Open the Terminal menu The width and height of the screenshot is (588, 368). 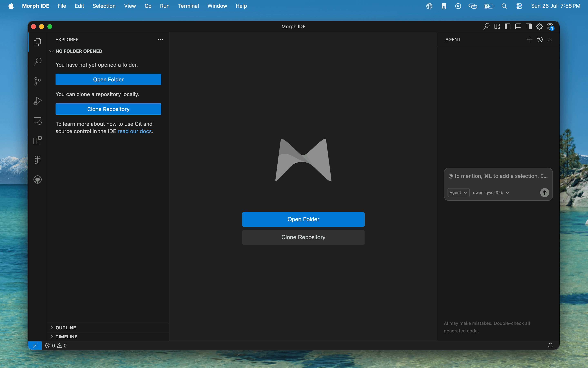(188, 6)
